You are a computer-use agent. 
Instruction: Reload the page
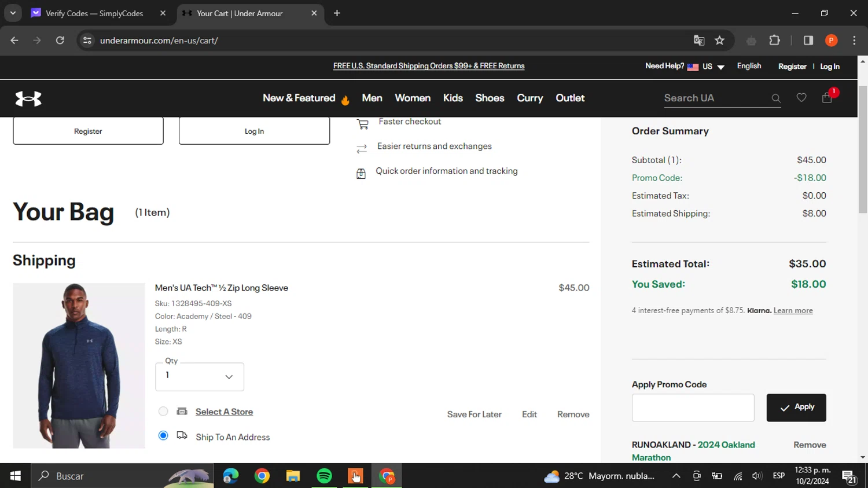tap(60, 41)
